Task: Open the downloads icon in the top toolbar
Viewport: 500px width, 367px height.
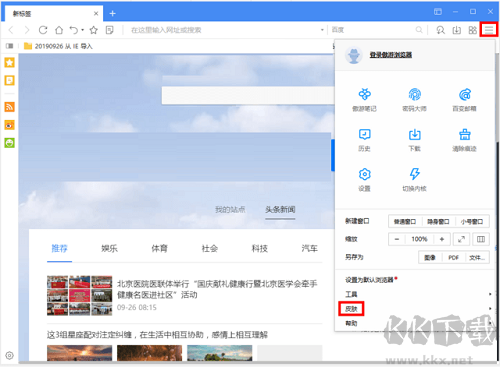Action: [456, 30]
